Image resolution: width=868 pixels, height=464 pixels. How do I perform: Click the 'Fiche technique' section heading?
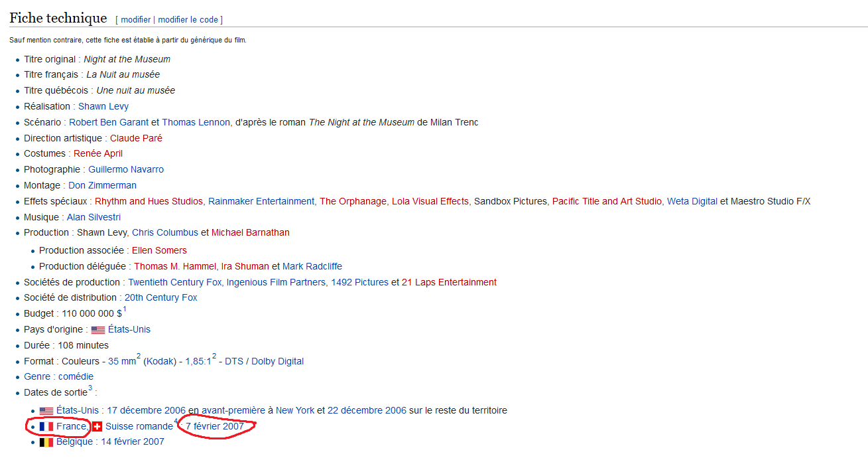point(58,18)
